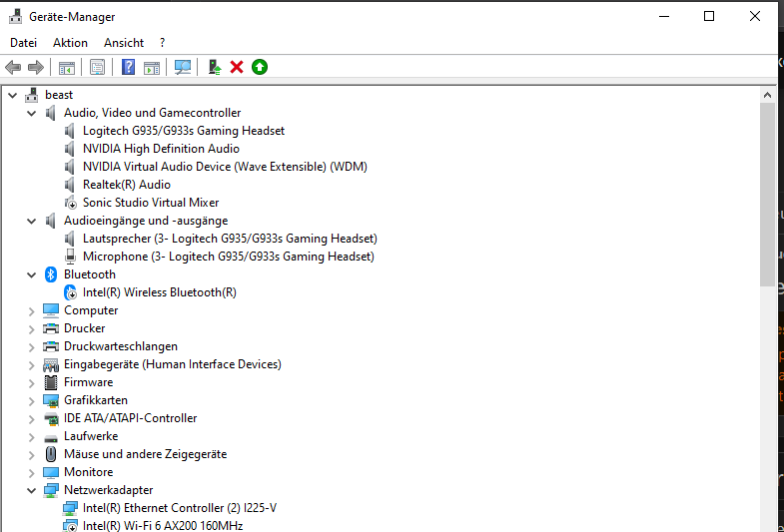The height and width of the screenshot is (532, 784).
Task: Expand the Laufwerke category arrow
Action: point(32,437)
